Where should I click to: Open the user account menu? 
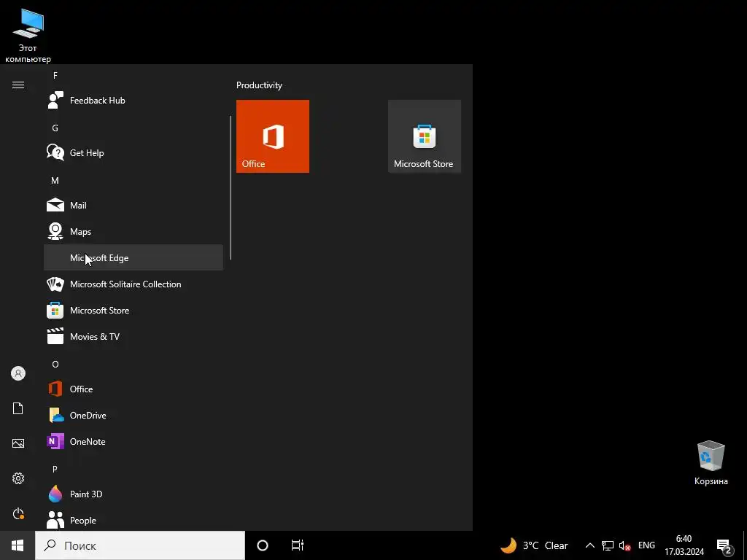18,373
